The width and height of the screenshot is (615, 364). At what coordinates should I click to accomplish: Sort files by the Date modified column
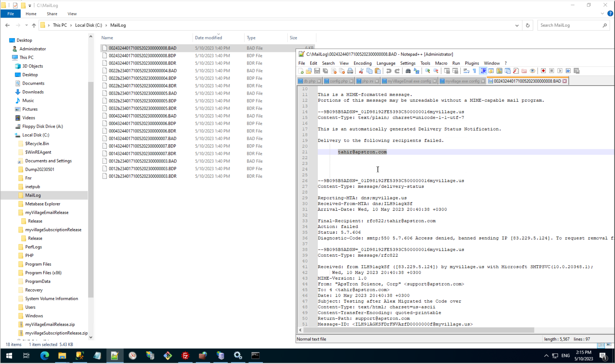click(208, 38)
